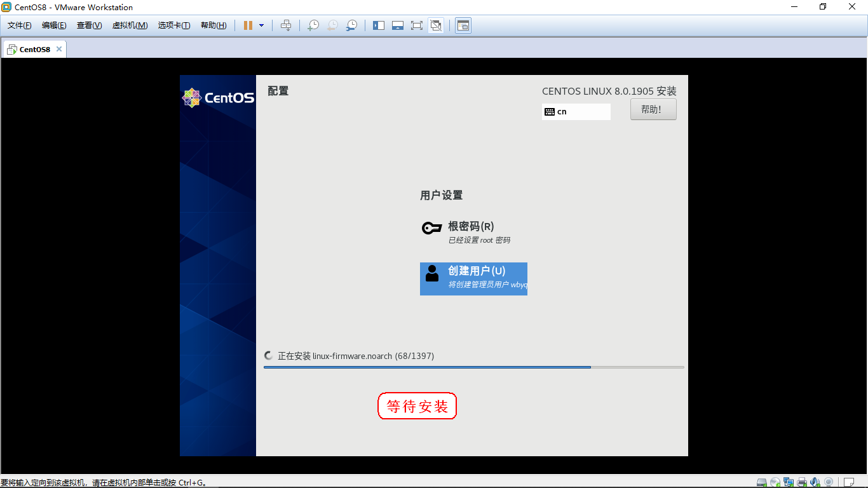Open the 选项卡(T) menu
The width and height of the screenshot is (868, 488).
click(174, 25)
